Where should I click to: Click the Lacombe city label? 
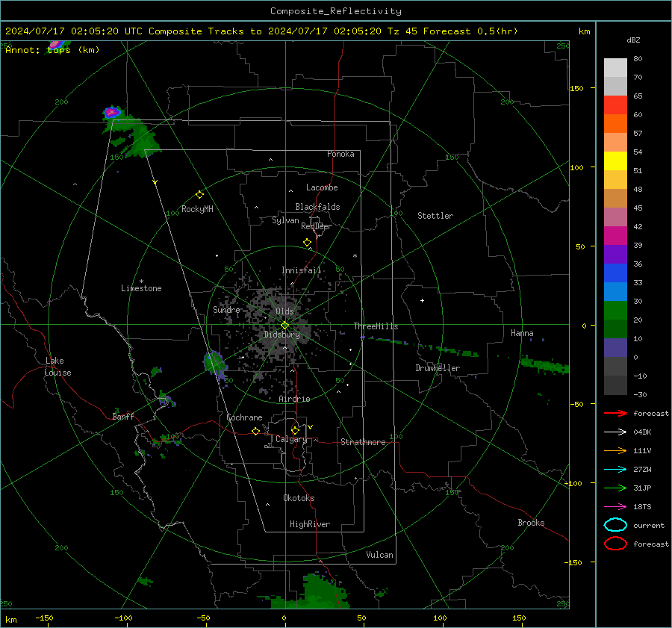[322, 187]
